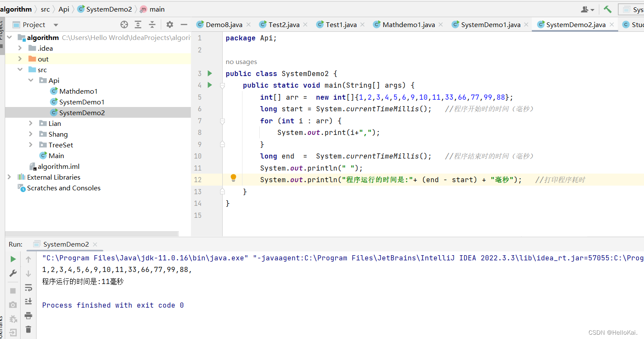
Task: Select Scratches and Consoles node
Action: [x=59, y=188]
